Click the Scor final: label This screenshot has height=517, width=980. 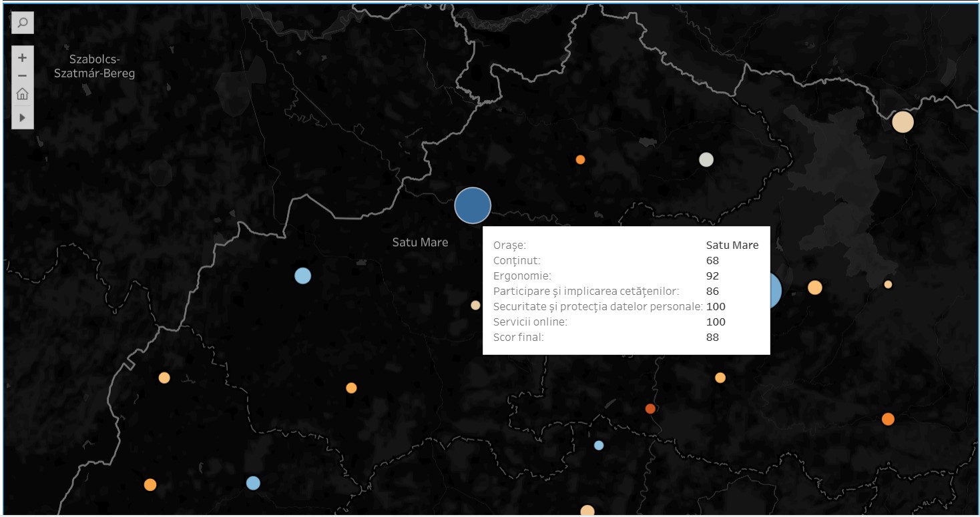(x=519, y=337)
